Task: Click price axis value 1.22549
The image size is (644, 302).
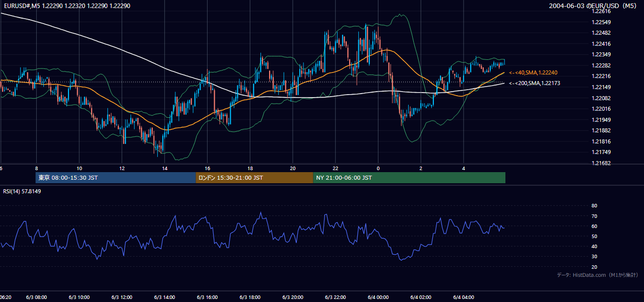Action: tap(601, 22)
